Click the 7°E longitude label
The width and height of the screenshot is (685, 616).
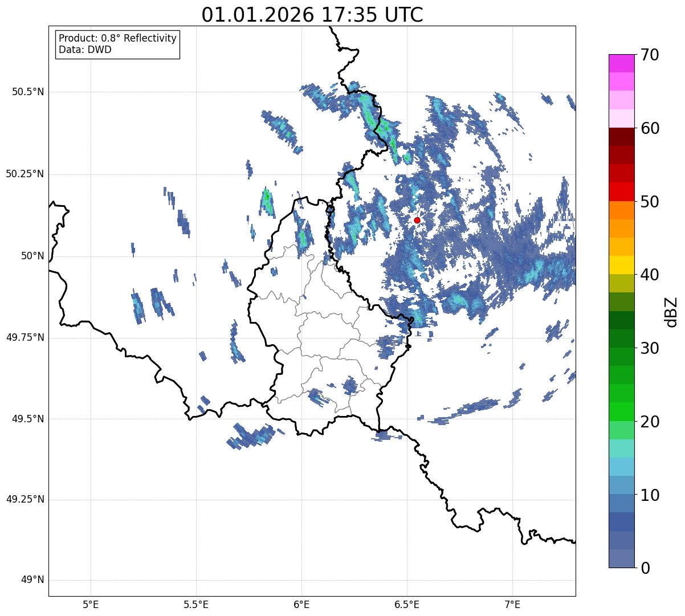[512, 604]
